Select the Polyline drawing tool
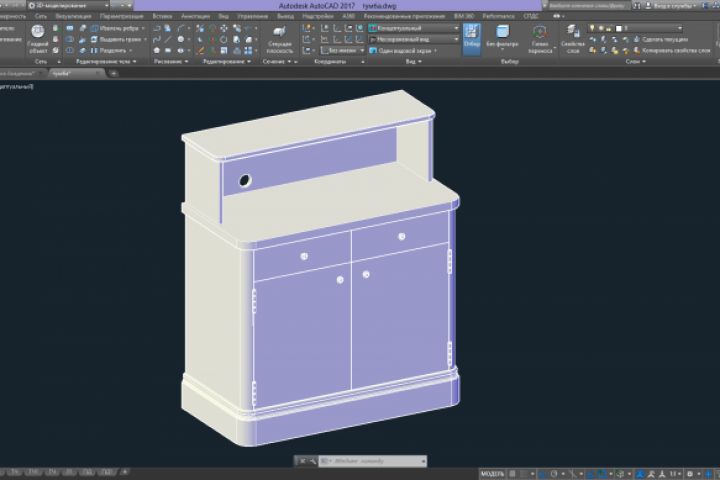Image resolution: width=720 pixels, height=480 pixels. (157, 28)
